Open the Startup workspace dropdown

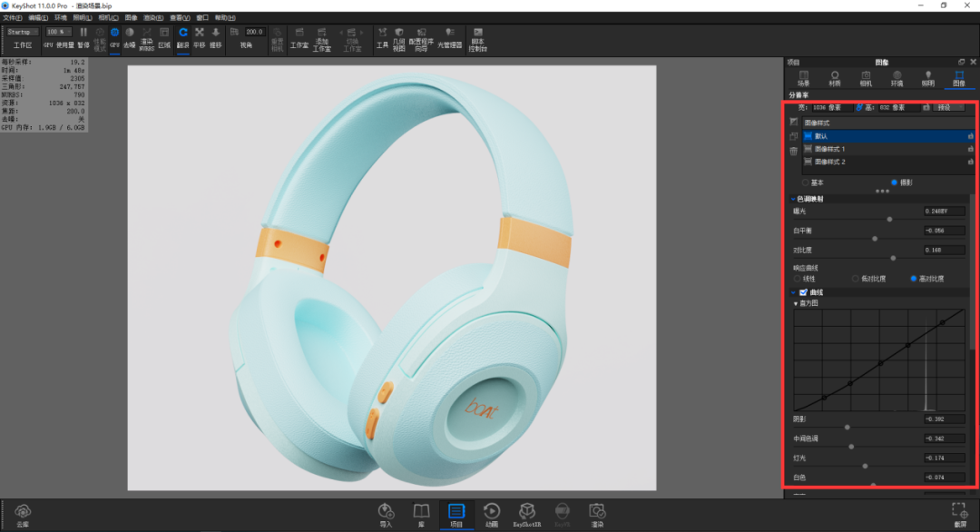tap(23, 32)
